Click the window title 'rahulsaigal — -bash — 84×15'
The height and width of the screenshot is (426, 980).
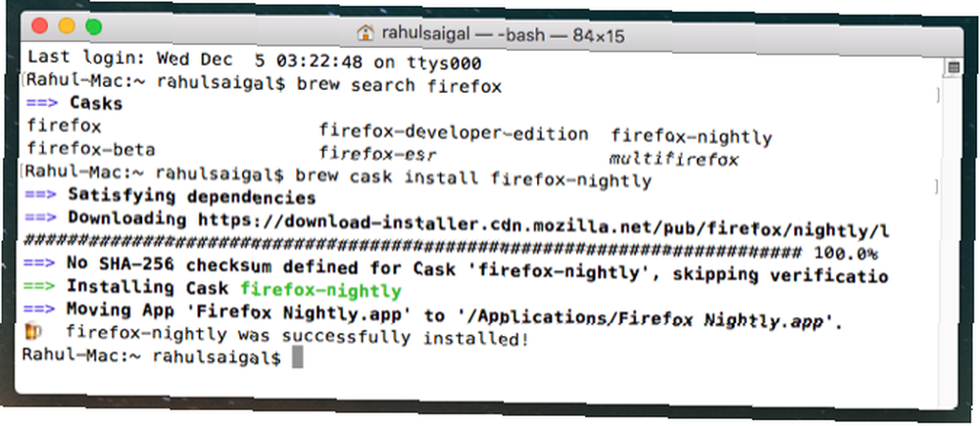point(503,35)
